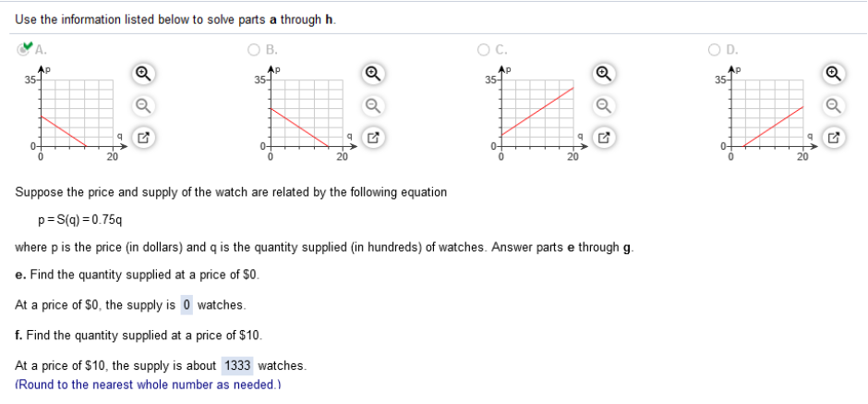Zoom in on graph C
This screenshot has height=404, width=868.
604,73
